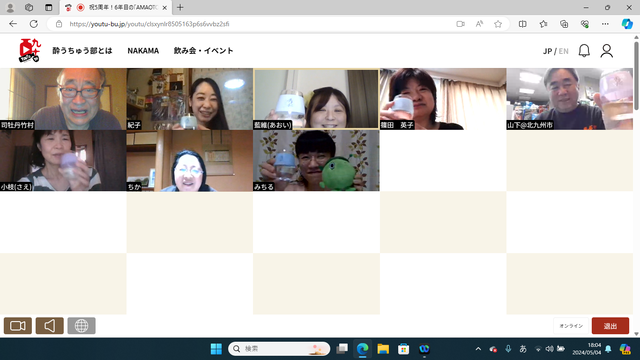Image resolution: width=640 pixels, height=360 pixels.
Task: Select video tile of 篠田 英子
Action: [443, 99]
